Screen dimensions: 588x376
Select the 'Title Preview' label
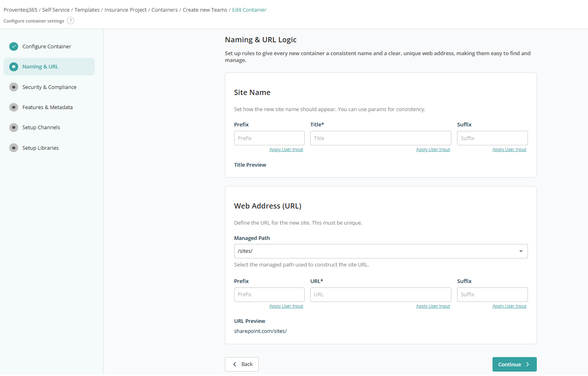[x=250, y=165]
